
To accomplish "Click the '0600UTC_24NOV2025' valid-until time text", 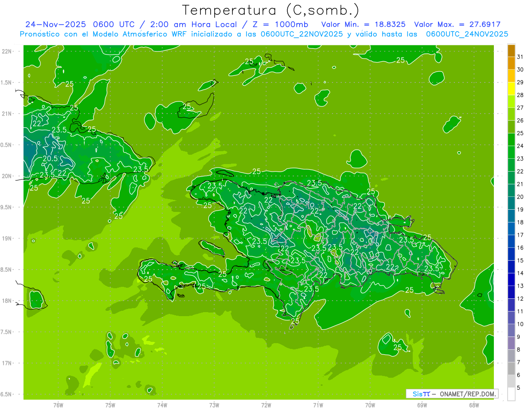I will tap(467, 34).
